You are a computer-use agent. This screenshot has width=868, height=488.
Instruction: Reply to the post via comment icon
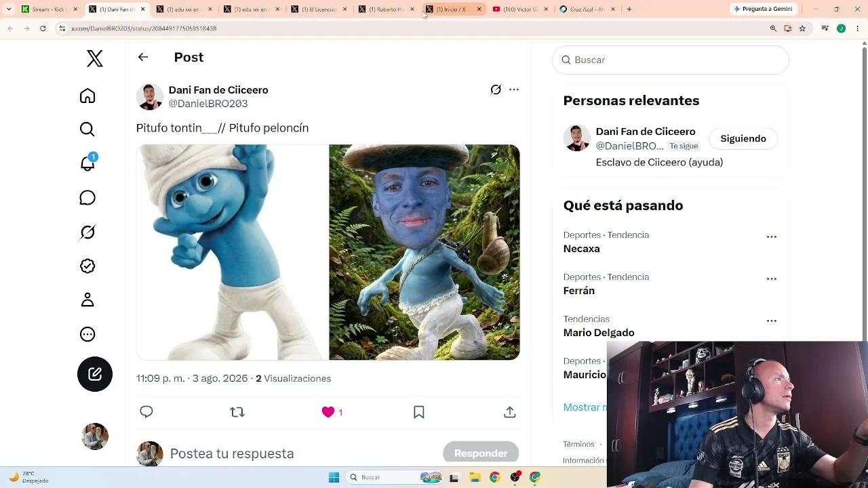146,412
